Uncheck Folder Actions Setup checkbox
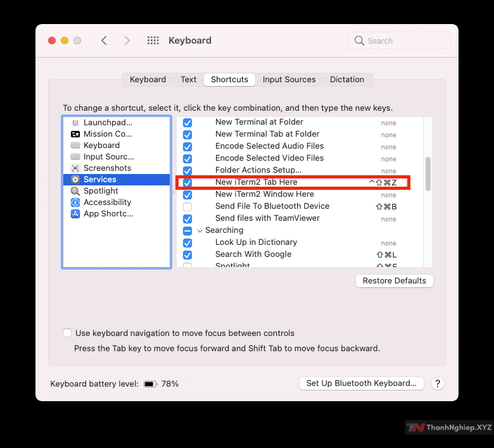 (187, 171)
